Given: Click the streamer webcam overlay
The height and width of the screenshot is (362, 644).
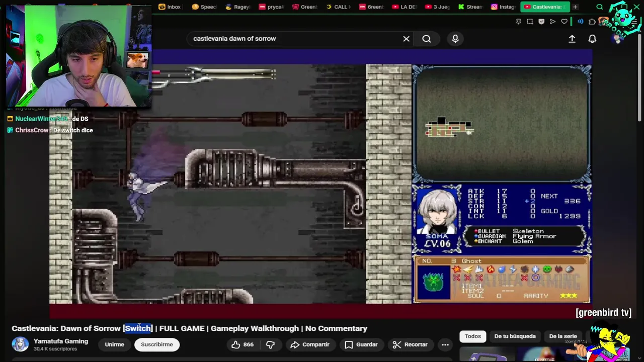Looking at the screenshot, I should pos(78,56).
